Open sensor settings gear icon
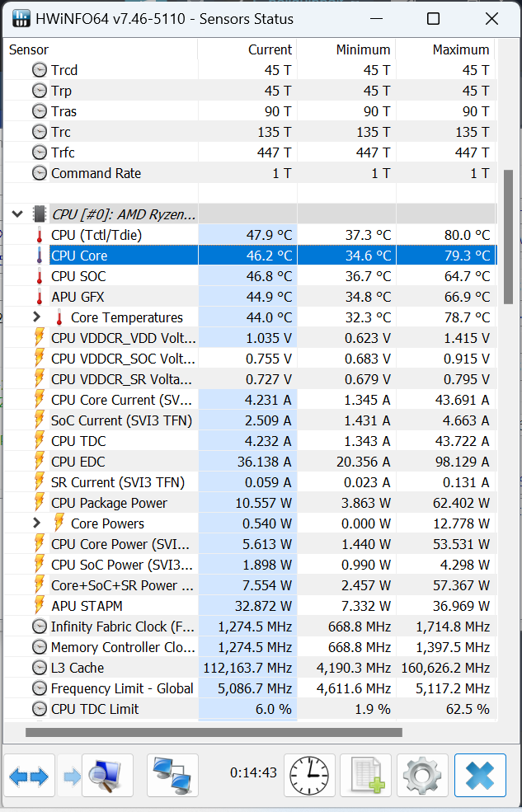 click(x=423, y=775)
